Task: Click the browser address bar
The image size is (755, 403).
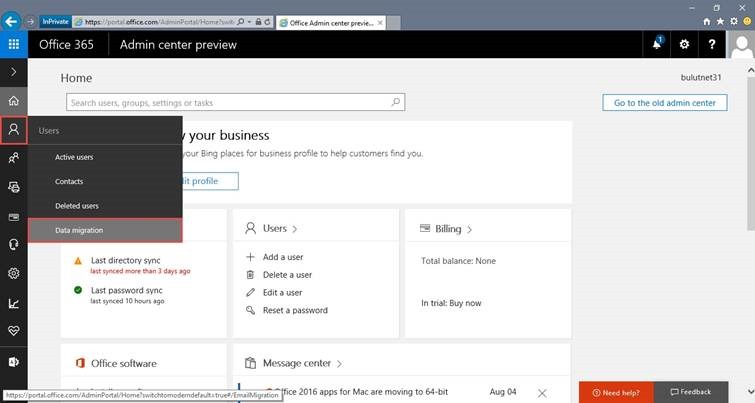Action: click(x=159, y=22)
